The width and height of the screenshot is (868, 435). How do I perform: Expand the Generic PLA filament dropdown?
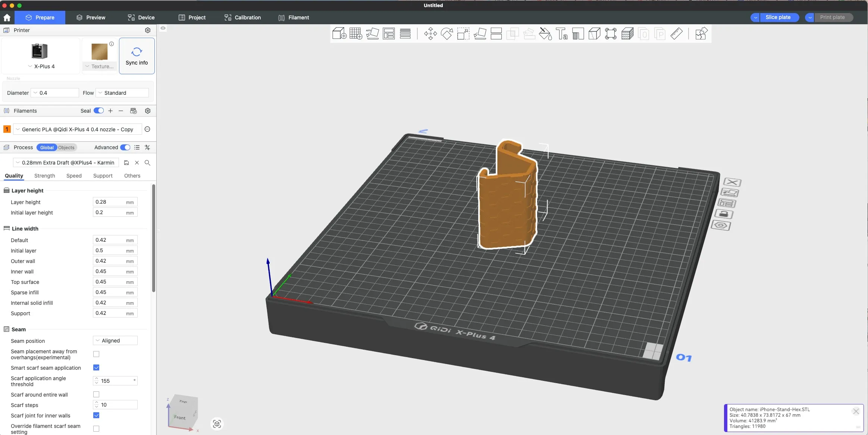click(x=78, y=129)
